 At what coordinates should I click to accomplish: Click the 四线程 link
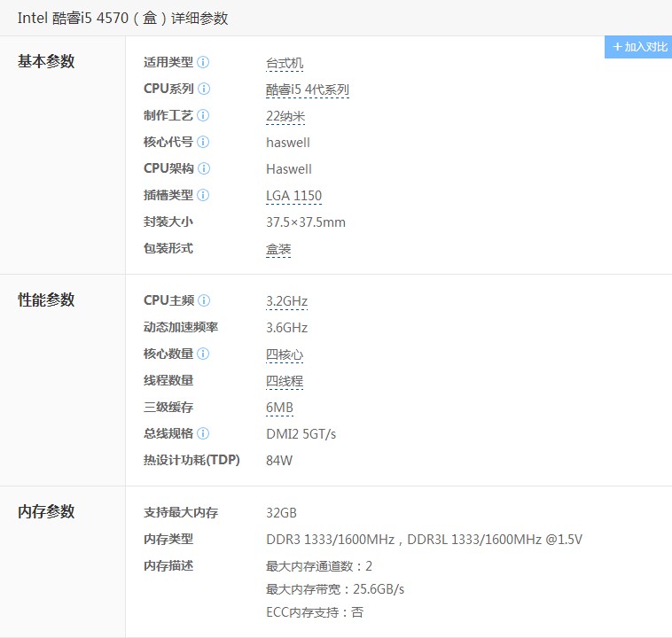point(285,381)
